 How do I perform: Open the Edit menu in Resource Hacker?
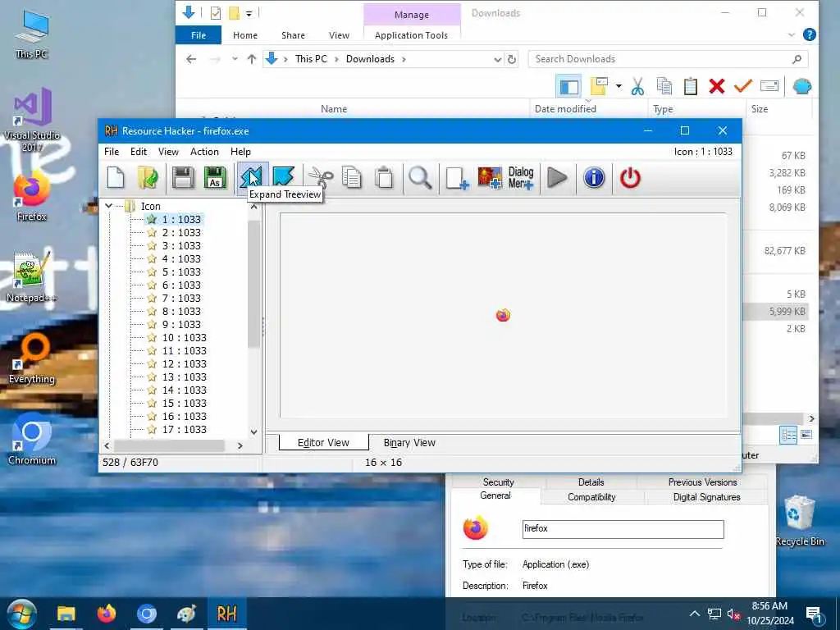tap(138, 152)
